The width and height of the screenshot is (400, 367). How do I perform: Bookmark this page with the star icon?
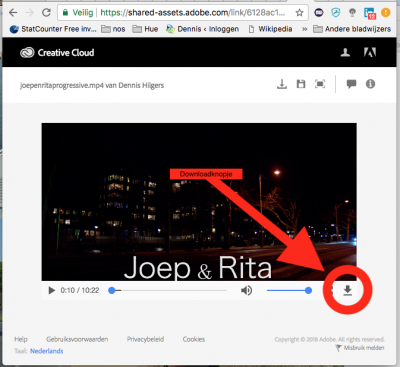(x=299, y=13)
